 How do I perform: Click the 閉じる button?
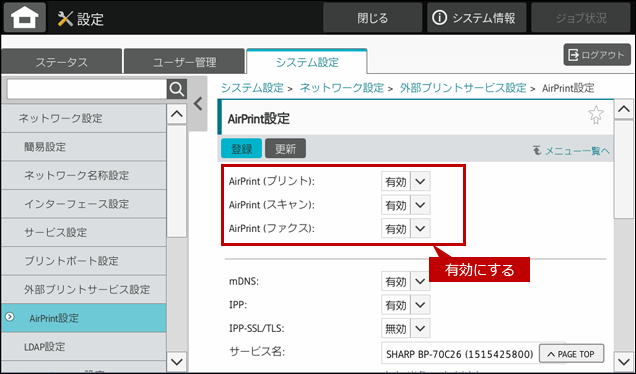(372, 18)
